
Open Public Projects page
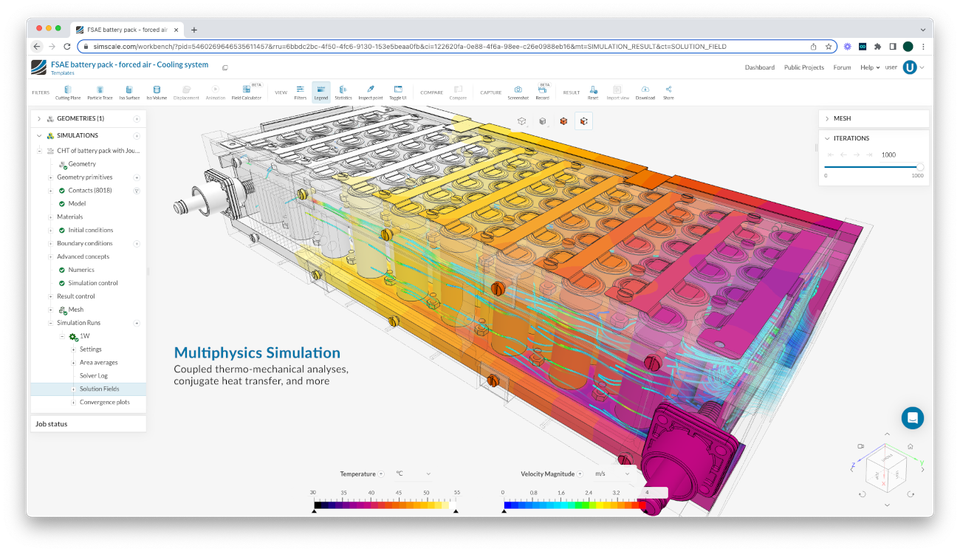805,68
